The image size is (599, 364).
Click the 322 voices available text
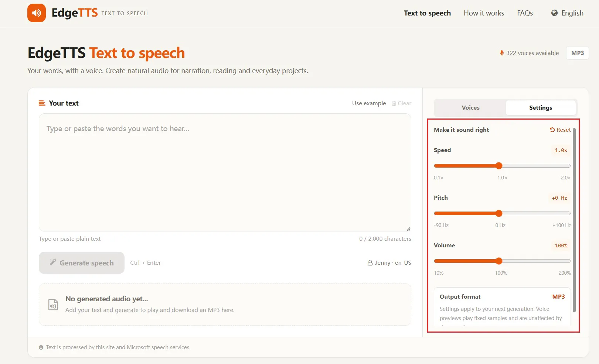click(x=532, y=53)
